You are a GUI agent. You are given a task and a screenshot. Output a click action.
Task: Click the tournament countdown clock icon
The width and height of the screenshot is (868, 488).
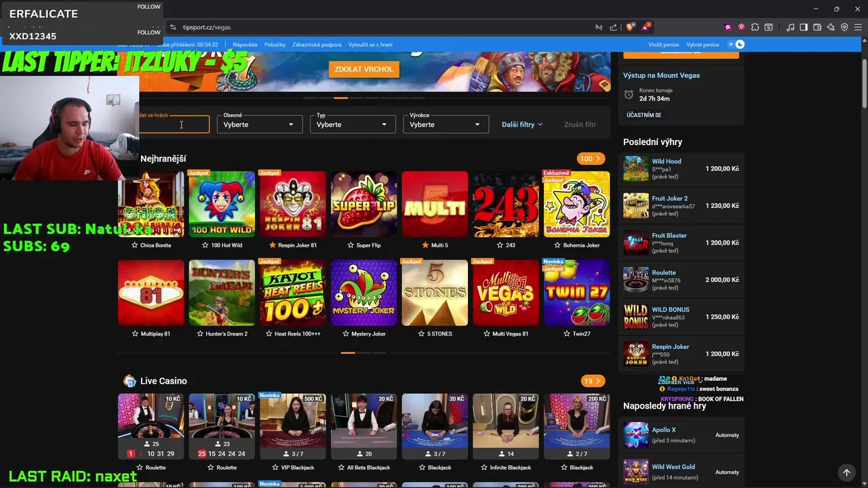click(x=629, y=94)
